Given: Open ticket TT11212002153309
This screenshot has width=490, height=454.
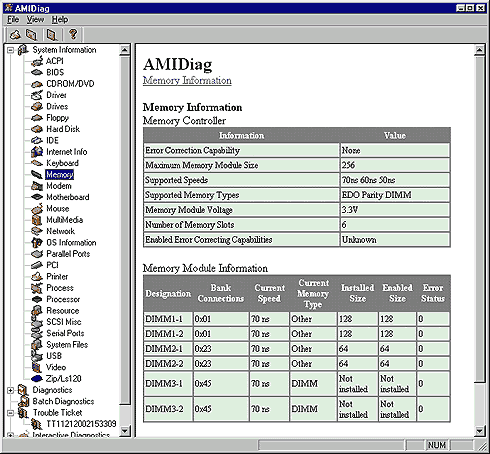Looking at the screenshot, I should coord(81,424).
